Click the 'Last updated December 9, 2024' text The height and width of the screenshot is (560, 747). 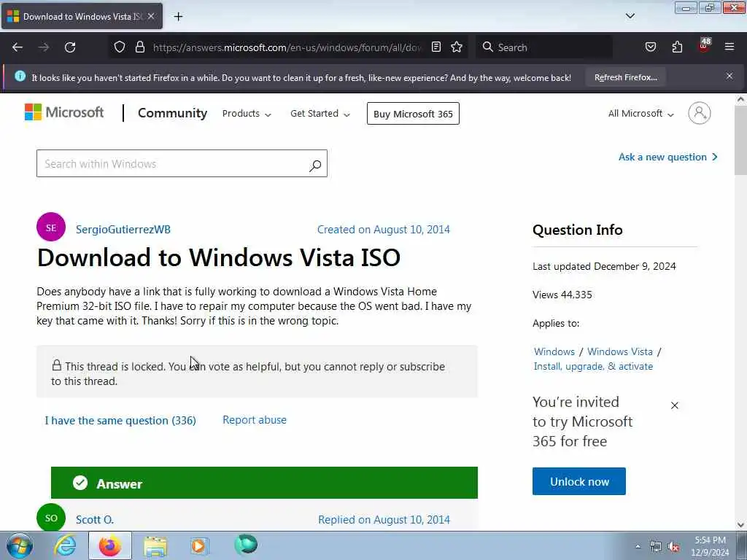(x=604, y=266)
